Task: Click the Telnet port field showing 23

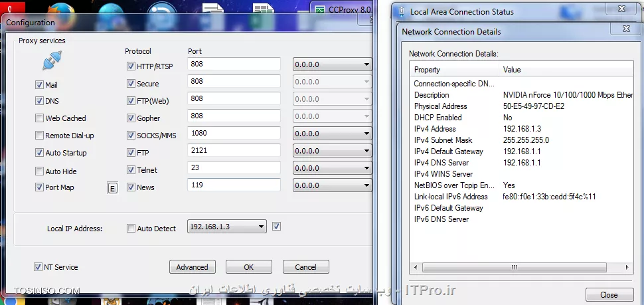Action: (234, 167)
